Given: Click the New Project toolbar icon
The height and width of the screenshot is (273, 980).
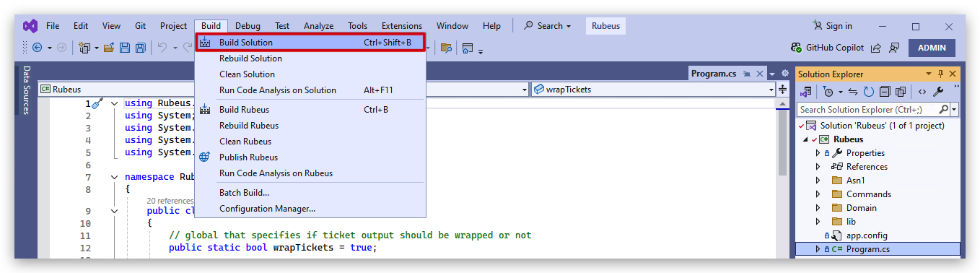Looking at the screenshot, I should (85, 48).
